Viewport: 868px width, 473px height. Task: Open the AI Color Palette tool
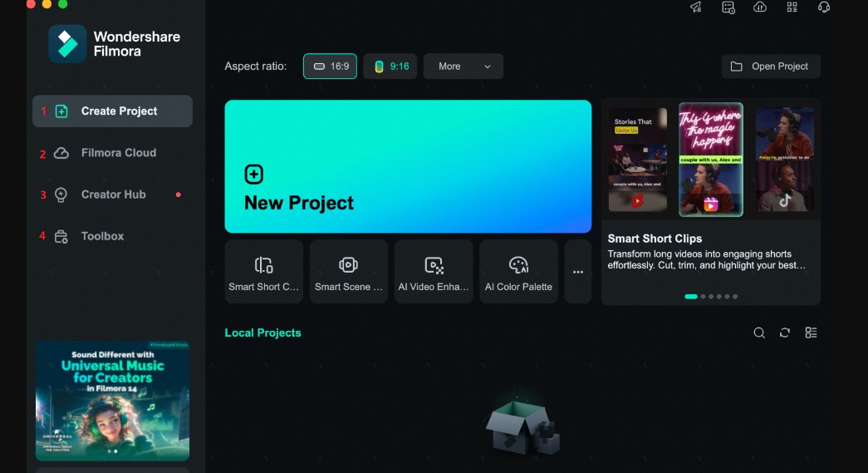518,272
